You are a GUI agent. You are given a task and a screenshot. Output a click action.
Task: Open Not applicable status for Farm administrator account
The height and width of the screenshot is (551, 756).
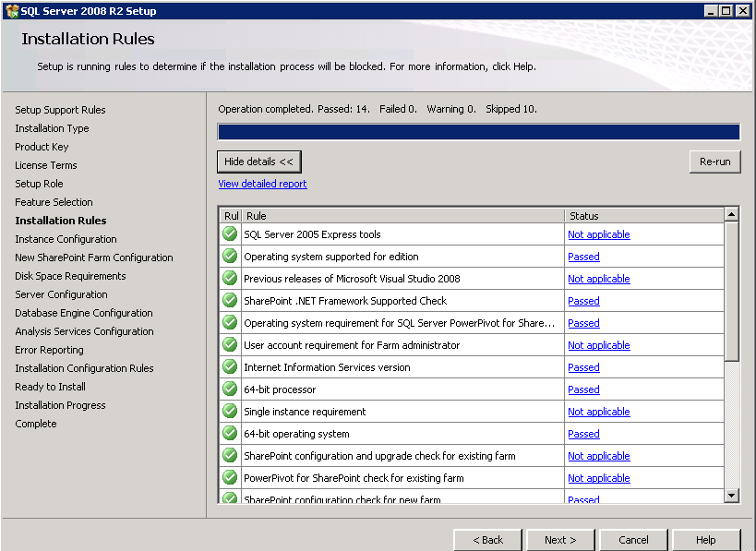(599, 345)
